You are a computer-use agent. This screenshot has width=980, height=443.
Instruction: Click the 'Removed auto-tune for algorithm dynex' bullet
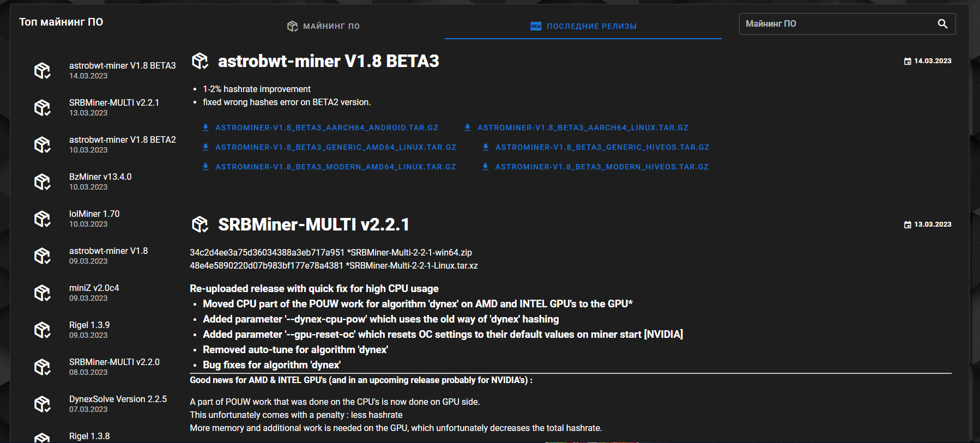(295, 349)
